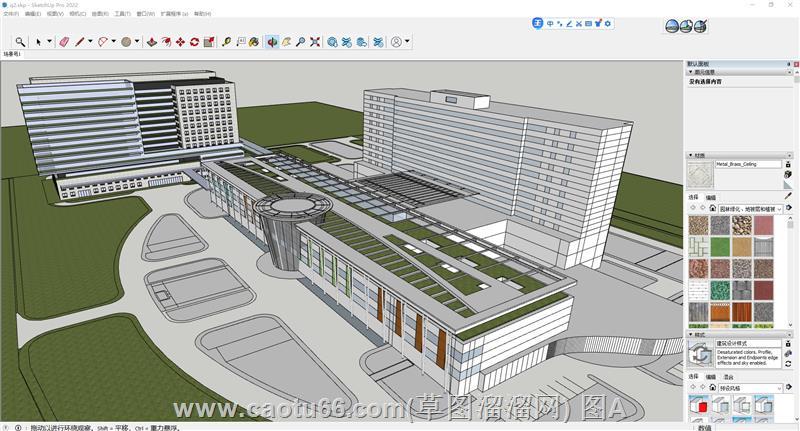Select the Circle shape tool
The image size is (800, 431).
[x=126, y=42]
